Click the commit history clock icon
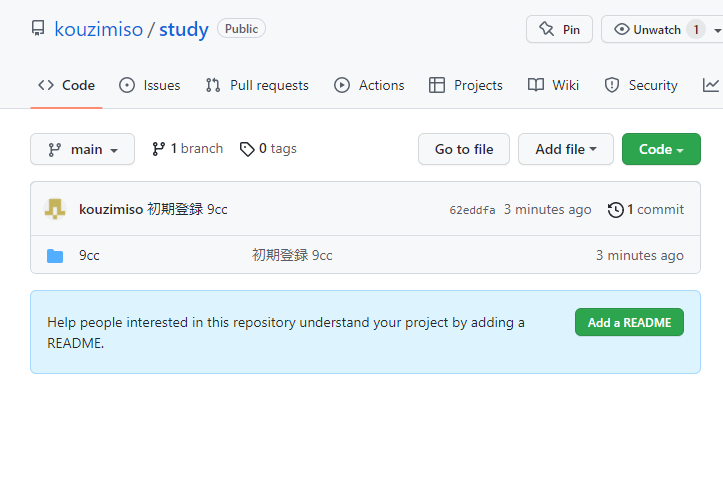723x493 pixels. 615,210
